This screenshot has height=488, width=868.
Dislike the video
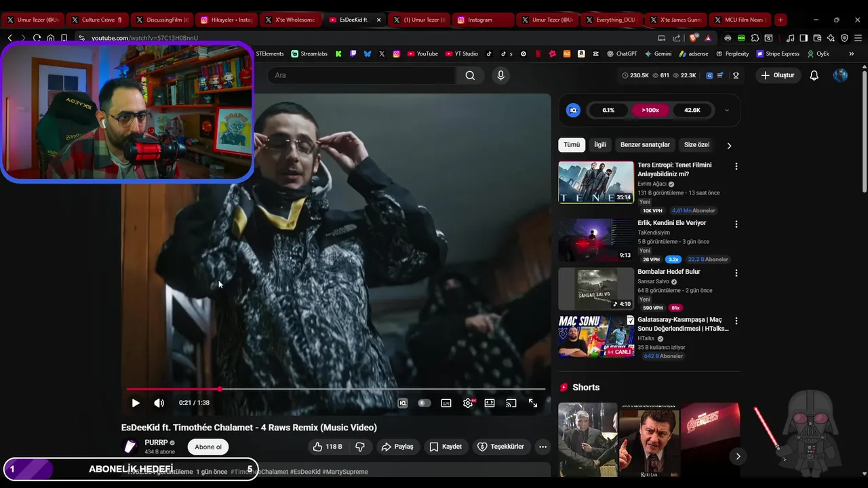360,447
